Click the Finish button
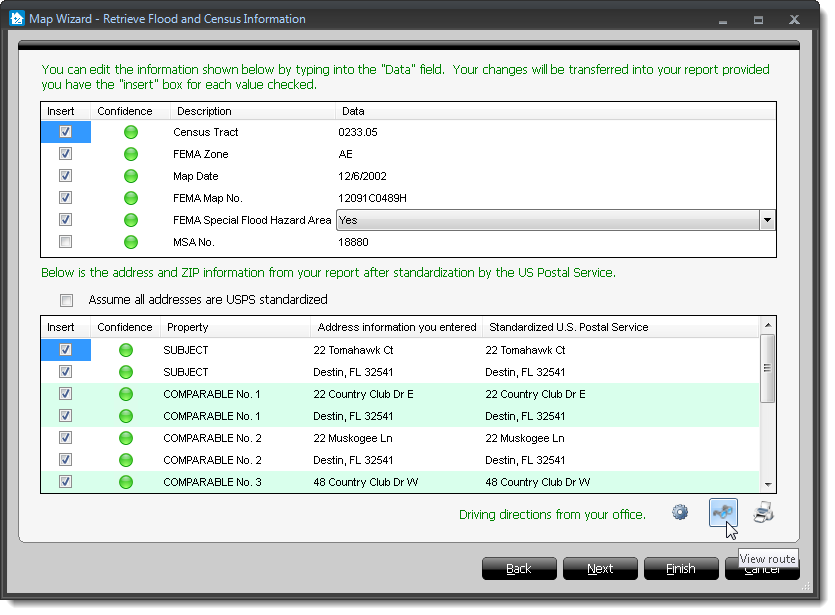This screenshot has width=835, height=615. (x=681, y=569)
